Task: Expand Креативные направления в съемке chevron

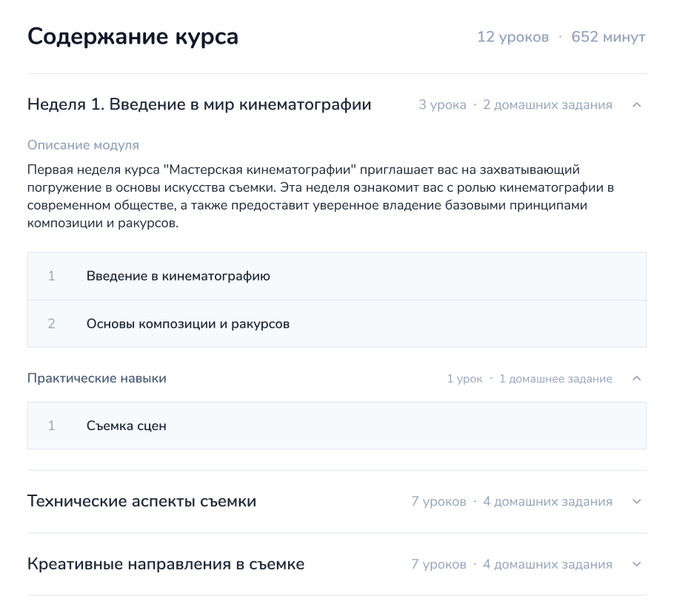Action: tap(637, 564)
